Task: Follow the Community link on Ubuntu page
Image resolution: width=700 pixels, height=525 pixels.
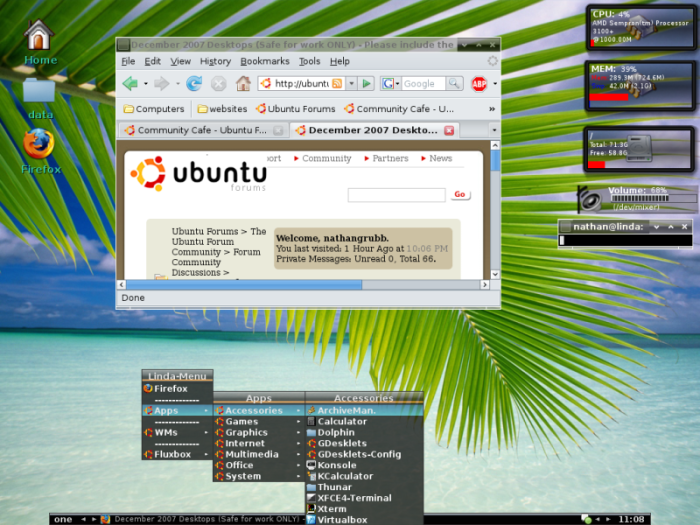Action: [x=326, y=158]
